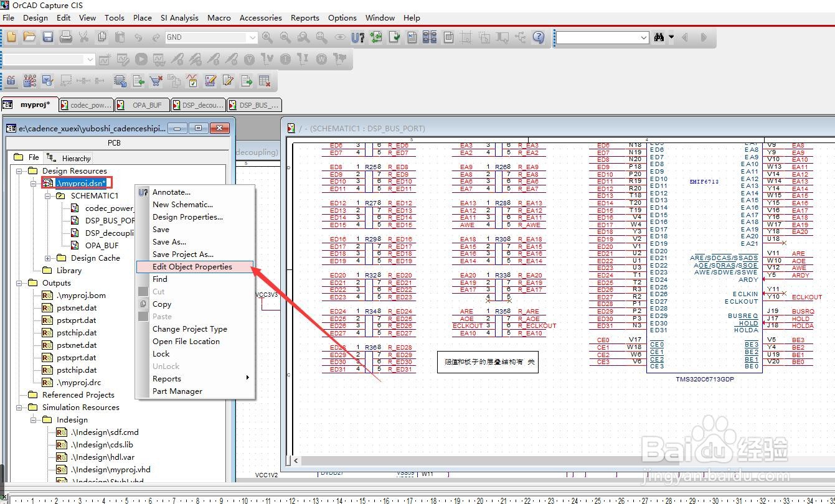Switch to the OPA_BUF tab
This screenshot has height=504, width=835.
click(143, 105)
